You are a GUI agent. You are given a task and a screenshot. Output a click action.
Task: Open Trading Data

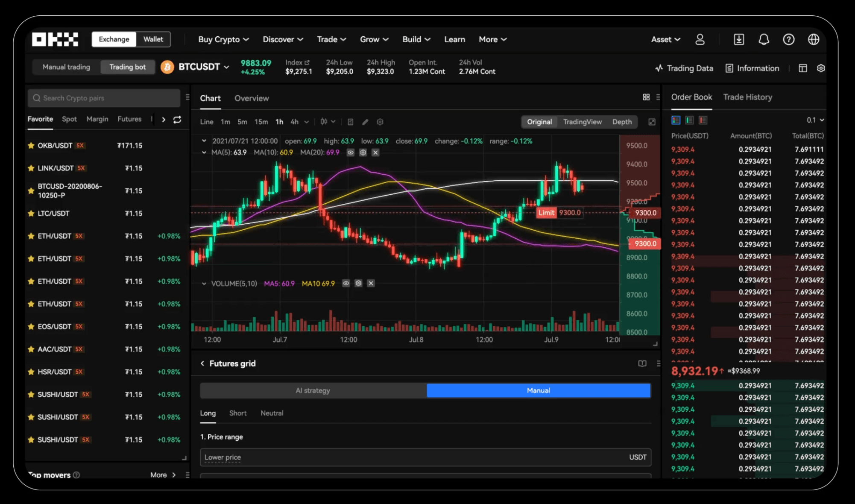tap(684, 68)
